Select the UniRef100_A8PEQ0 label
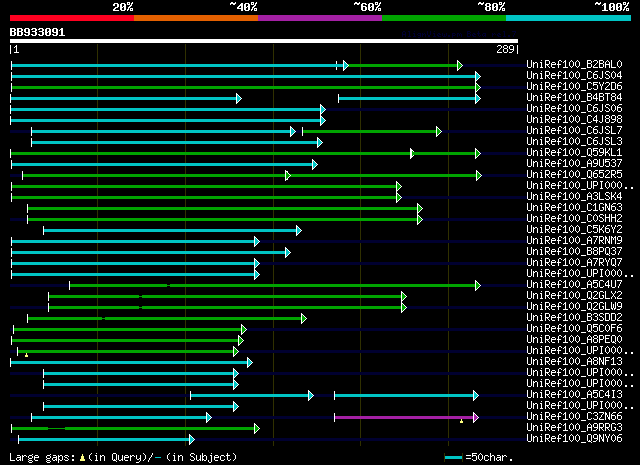The image size is (640, 465). click(574, 340)
